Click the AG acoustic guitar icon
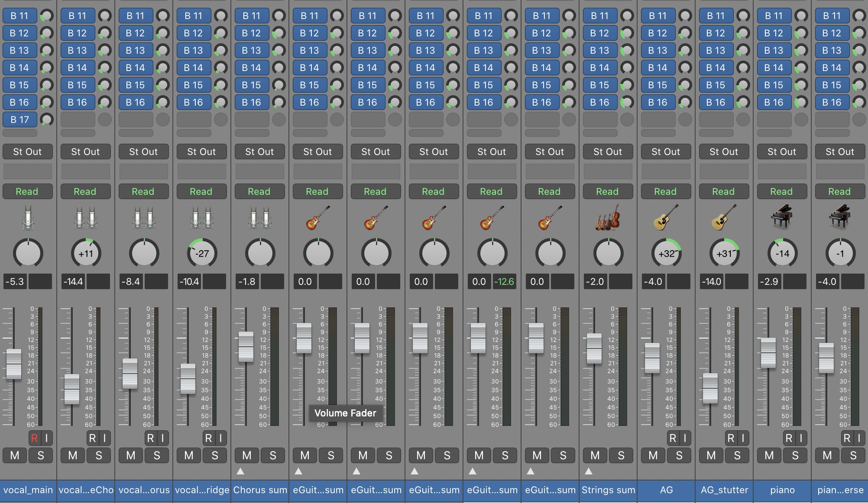The image size is (868, 503). (x=666, y=218)
